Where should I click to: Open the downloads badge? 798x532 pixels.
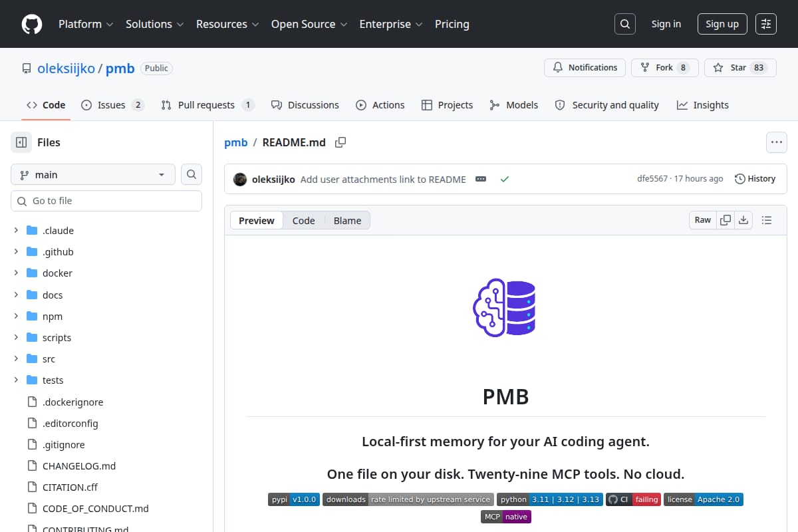click(x=408, y=499)
